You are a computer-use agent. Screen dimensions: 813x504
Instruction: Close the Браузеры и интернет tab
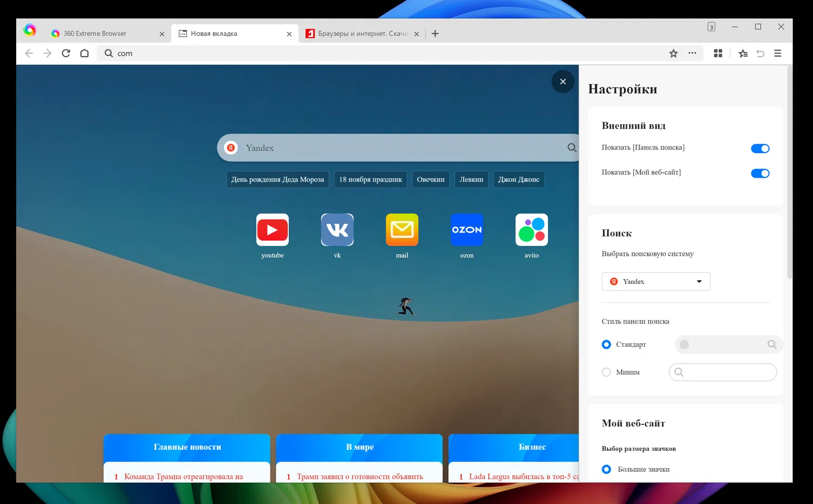point(416,34)
